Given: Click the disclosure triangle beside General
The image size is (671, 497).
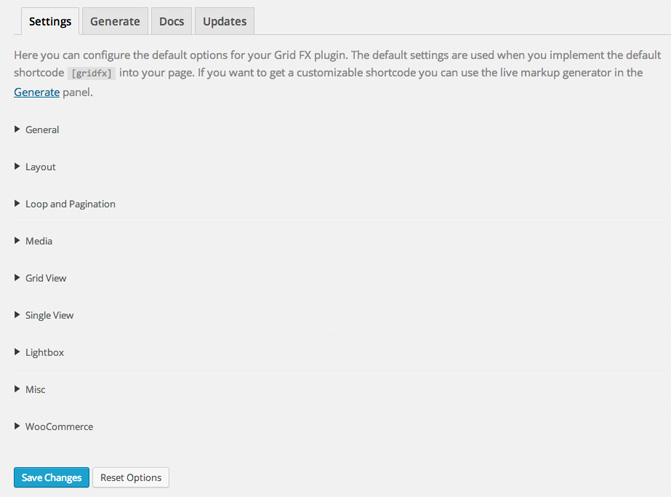Looking at the screenshot, I should click(x=17, y=130).
